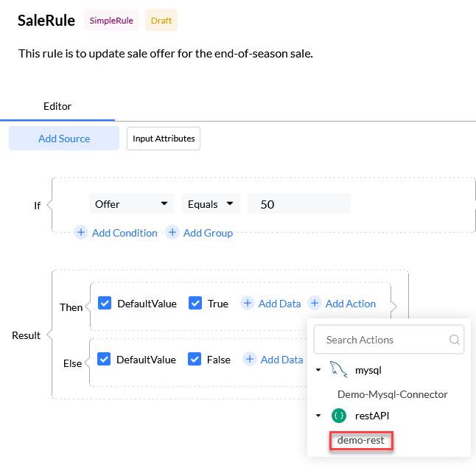Click plus icon for Else Add Data
Image resolution: width=476 pixels, height=465 pixels.
coord(250,360)
